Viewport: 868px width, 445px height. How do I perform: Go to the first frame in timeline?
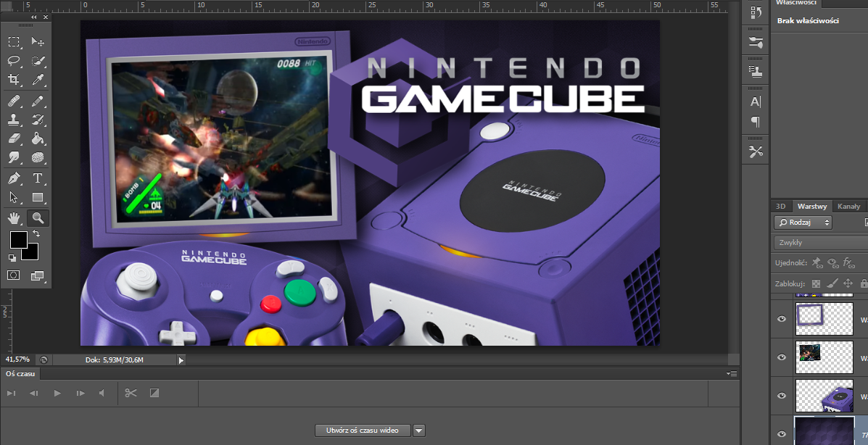tap(11, 393)
